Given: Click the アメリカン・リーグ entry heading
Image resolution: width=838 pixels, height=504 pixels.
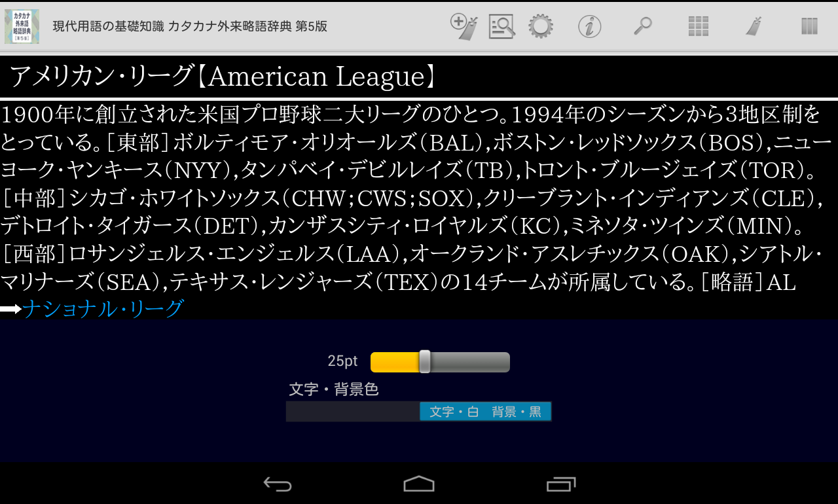Looking at the screenshot, I should pyautogui.click(x=223, y=77).
